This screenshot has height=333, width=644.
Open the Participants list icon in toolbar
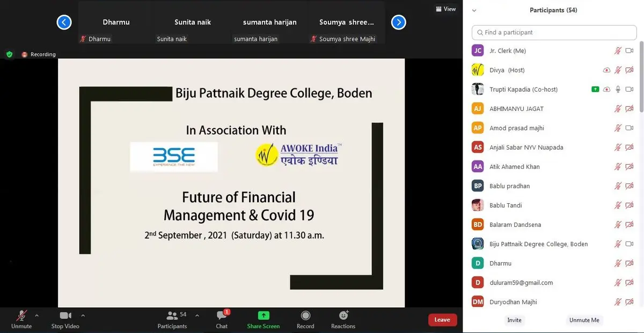point(172,315)
